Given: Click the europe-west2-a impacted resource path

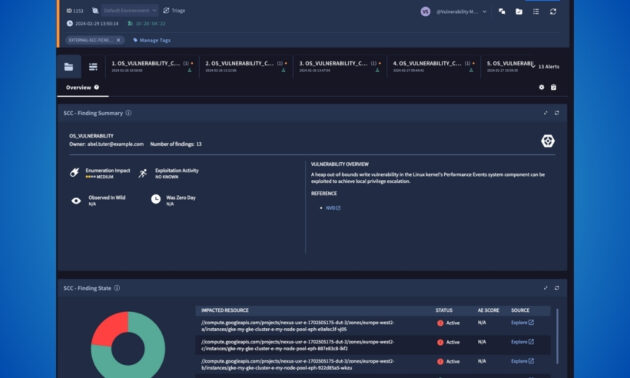Looking at the screenshot, I should point(297,326).
